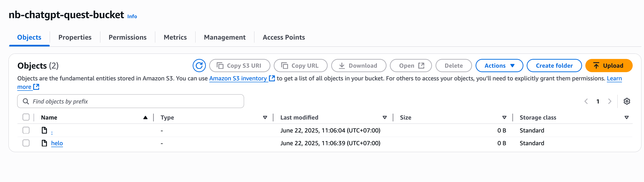Open table preferences gear icon

click(x=627, y=101)
